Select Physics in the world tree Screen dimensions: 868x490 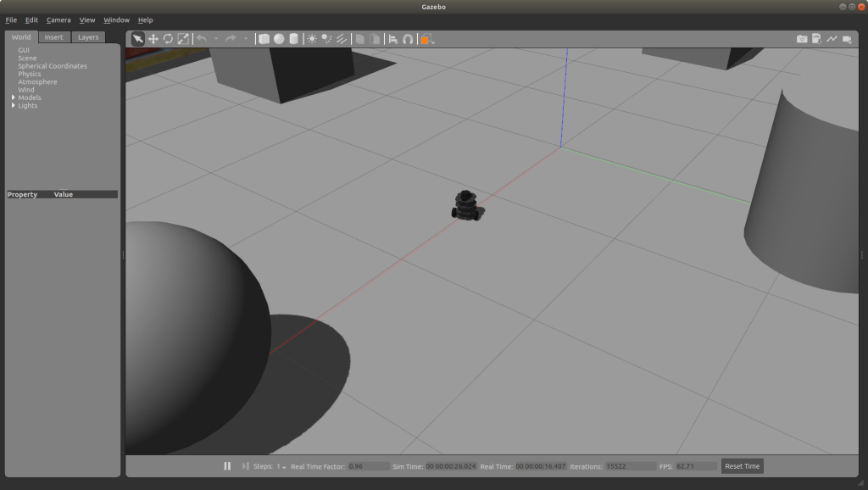point(29,74)
